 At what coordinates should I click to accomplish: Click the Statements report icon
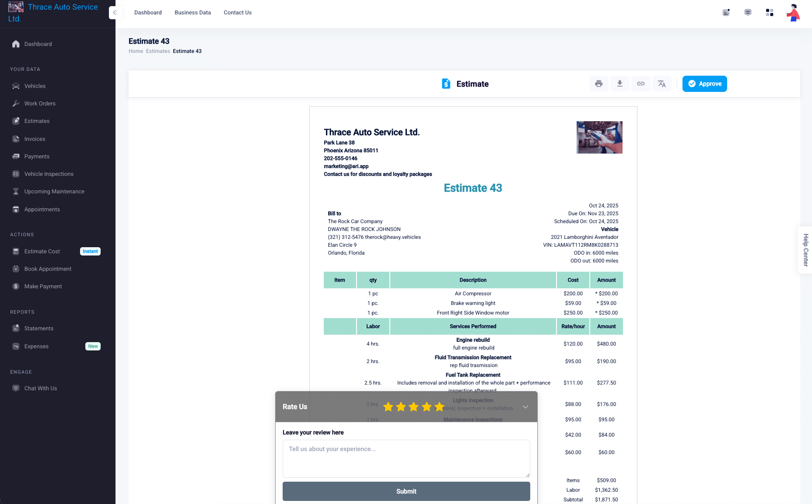click(16, 329)
